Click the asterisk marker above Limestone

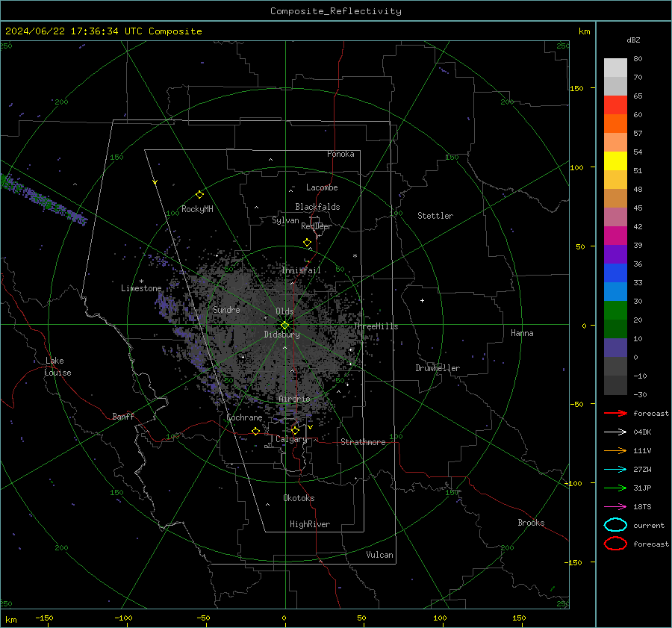[x=141, y=282]
